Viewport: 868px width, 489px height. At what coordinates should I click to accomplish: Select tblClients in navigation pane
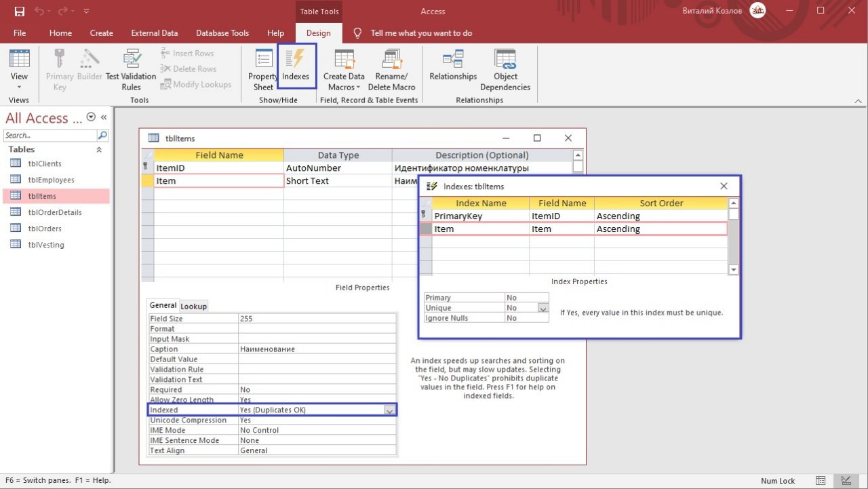[x=56, y=163]
